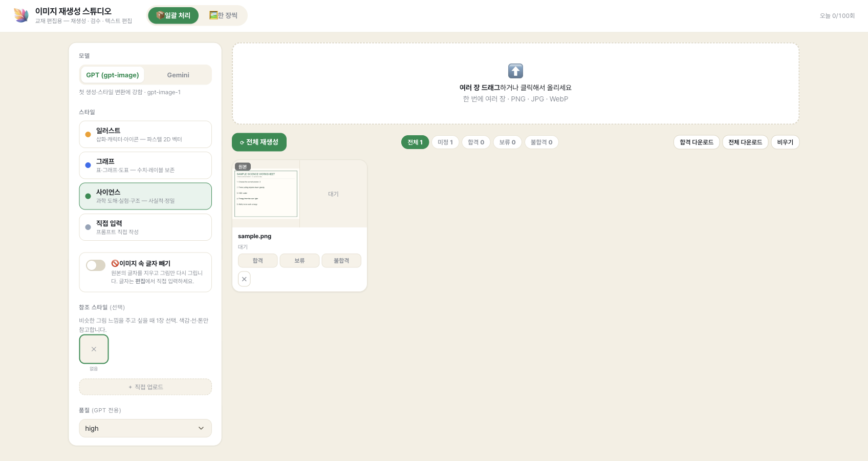The height and width of the screenshot is (461, 868).
Task: Filter by 보류 0
Action: [x=507, y=142]
